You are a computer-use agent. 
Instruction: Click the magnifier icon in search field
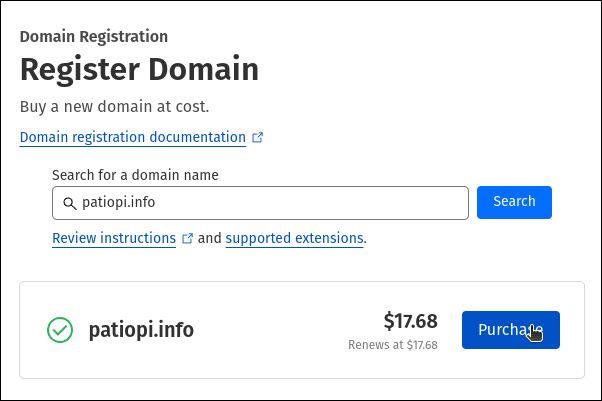69,203
